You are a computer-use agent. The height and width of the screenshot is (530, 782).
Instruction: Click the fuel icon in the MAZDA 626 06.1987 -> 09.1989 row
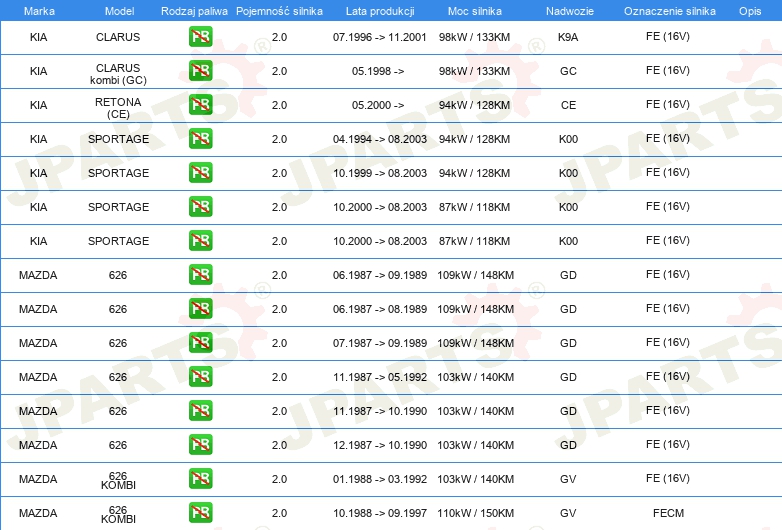click(200, 275)
